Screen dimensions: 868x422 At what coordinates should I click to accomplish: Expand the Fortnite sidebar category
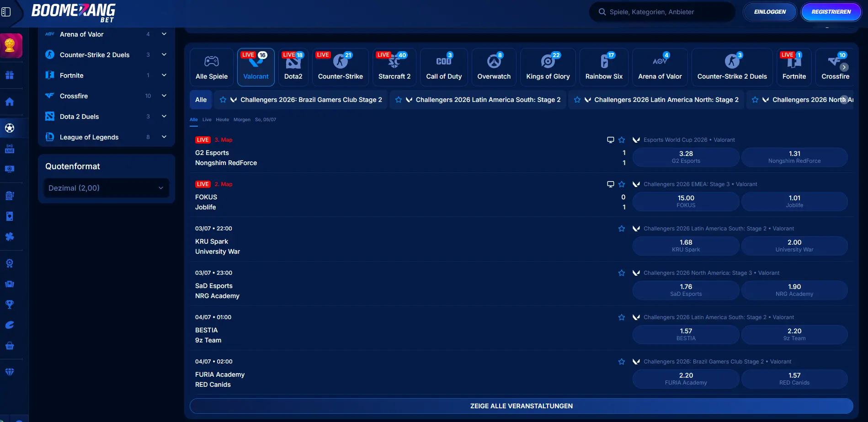[164, 75]
